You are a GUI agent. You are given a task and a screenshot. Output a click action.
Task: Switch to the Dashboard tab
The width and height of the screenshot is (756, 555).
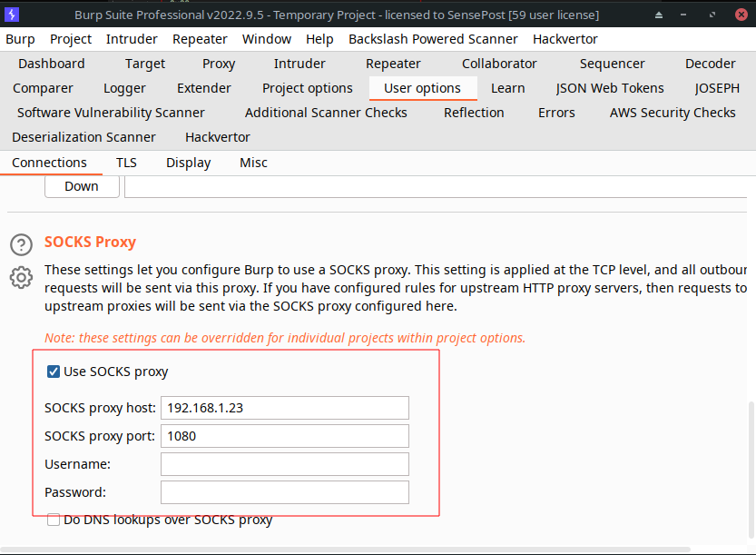point(52,64)
